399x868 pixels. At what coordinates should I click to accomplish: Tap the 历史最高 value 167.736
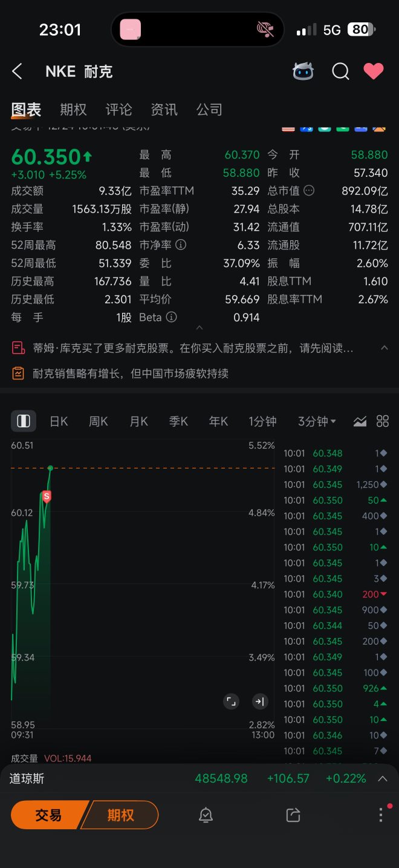coord(114,281)
